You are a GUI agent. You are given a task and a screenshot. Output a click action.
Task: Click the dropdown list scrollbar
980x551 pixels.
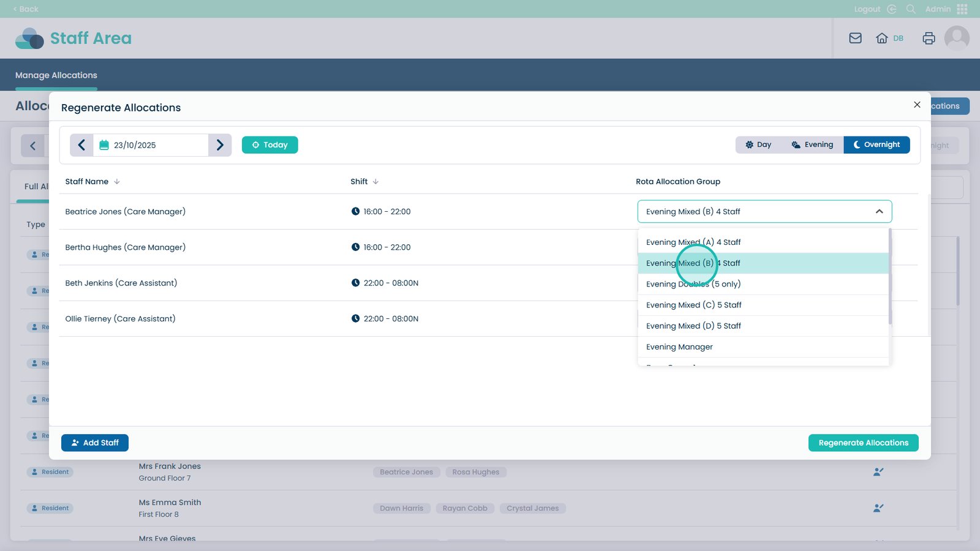(x=890, y=275)
